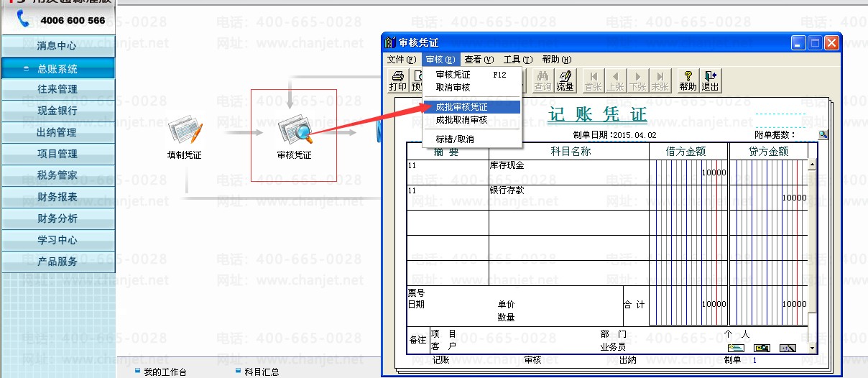Click the 审核 label below the voucher
The height and width of the screenshot is (378, 868).
(x=532, y=360)
